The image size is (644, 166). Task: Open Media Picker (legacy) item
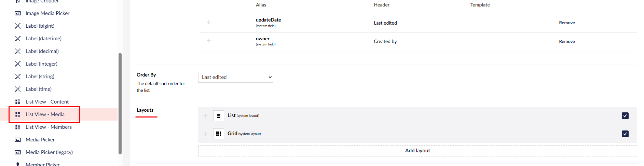click(49, 152)
